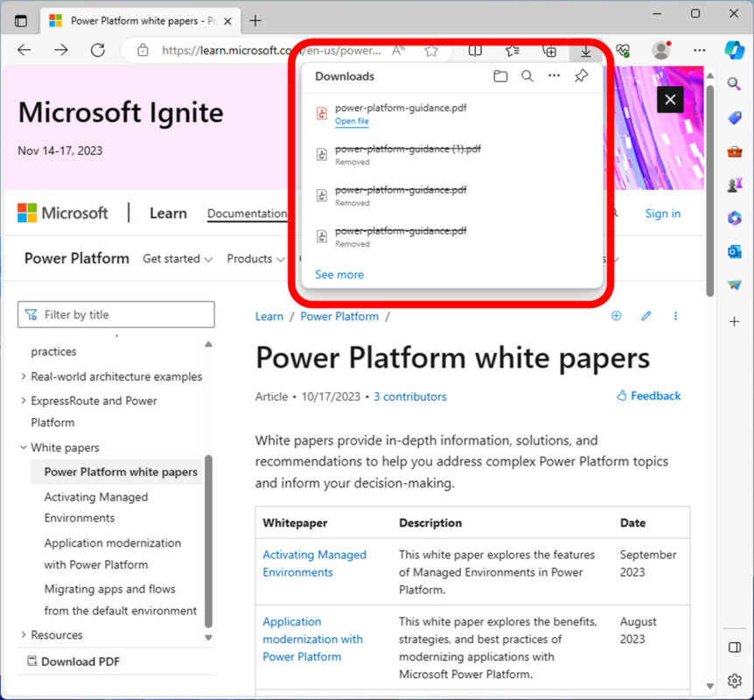Search within the Downloads panel
Image resolution: width=754 pixels, height=700 pixels.
click(527, 76)
